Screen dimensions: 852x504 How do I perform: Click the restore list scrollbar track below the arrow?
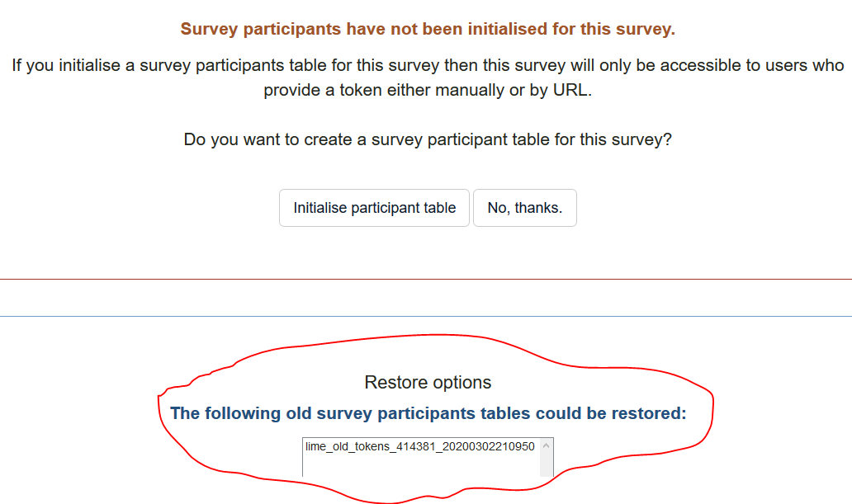point(546,464)
